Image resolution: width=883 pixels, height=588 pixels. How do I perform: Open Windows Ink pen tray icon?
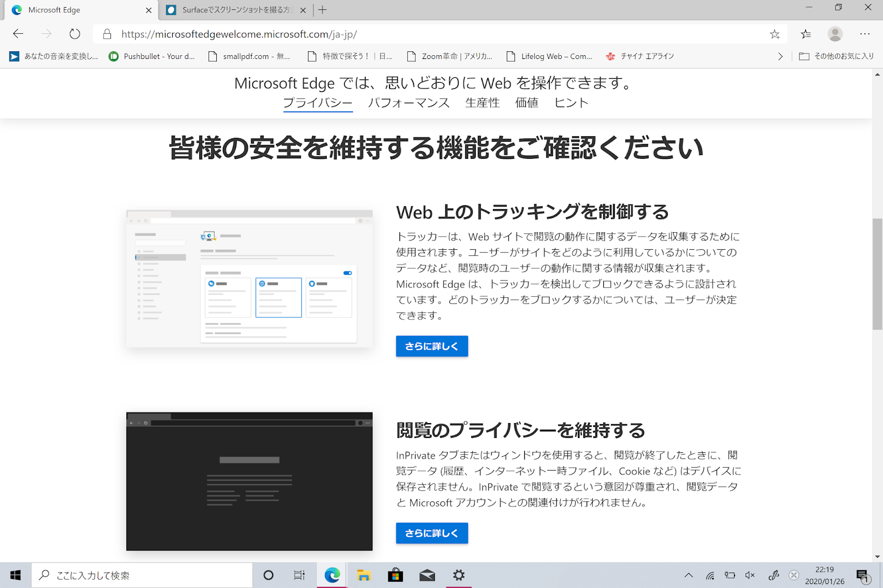[x=774, y=575]
